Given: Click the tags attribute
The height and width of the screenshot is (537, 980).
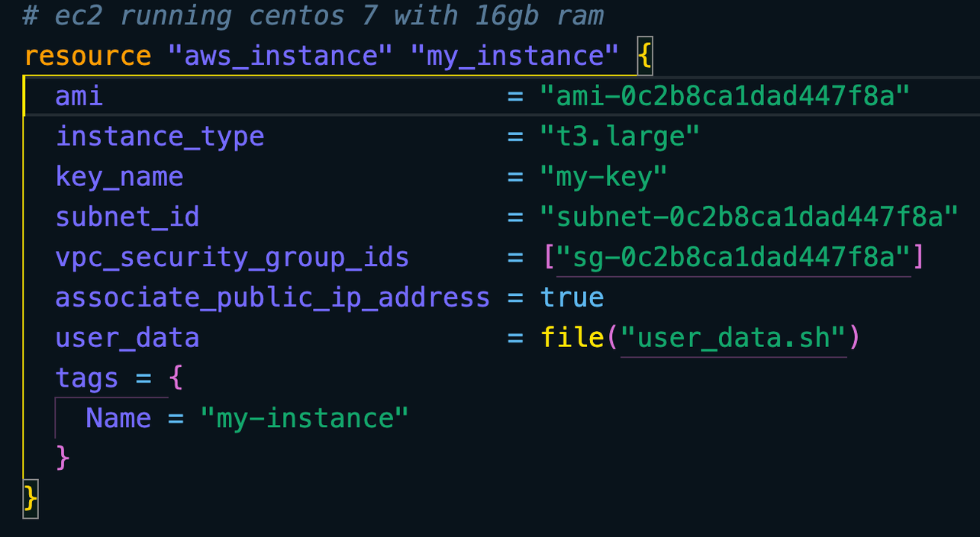Looking at the screenshot, I should point(86,378).
